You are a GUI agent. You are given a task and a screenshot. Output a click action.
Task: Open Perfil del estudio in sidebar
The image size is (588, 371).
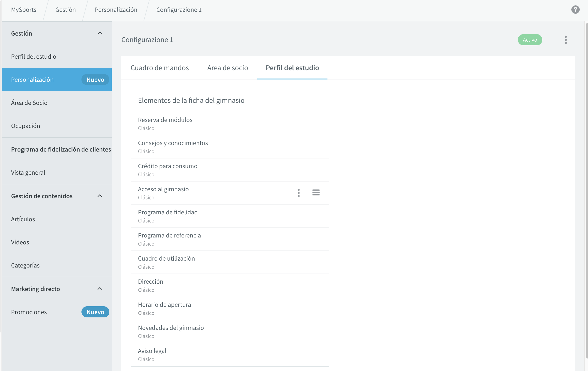click(x=57, y=56)
